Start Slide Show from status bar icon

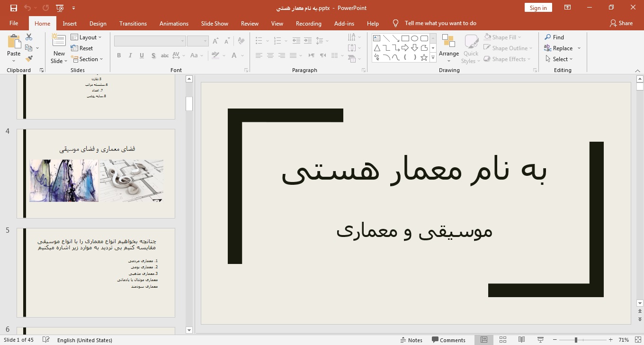pyautogui.click(x=540, y=340)
